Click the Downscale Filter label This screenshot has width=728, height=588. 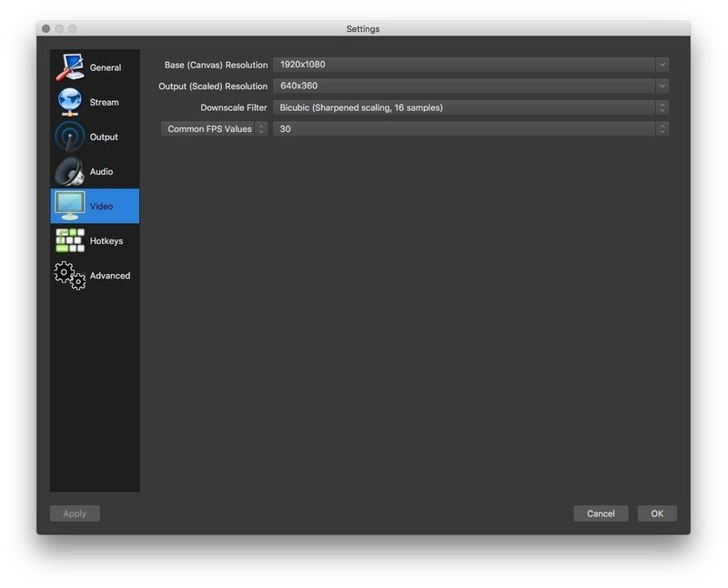click(x=234, y=107)
